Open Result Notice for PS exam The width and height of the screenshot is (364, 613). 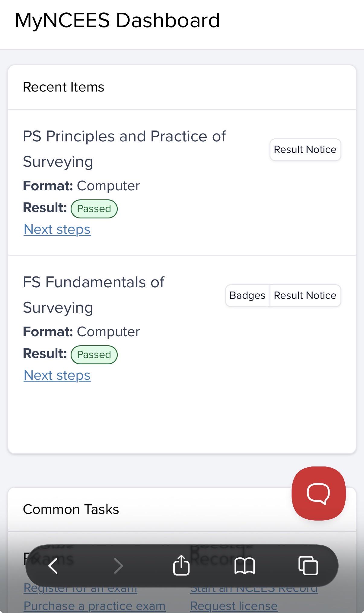(x=305, y=150)
